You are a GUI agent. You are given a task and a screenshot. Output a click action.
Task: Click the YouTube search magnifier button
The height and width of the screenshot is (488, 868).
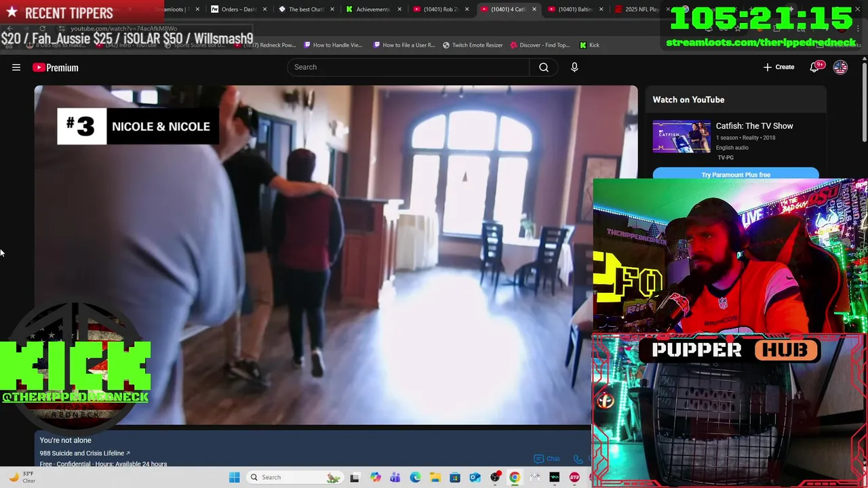point(544,67)
